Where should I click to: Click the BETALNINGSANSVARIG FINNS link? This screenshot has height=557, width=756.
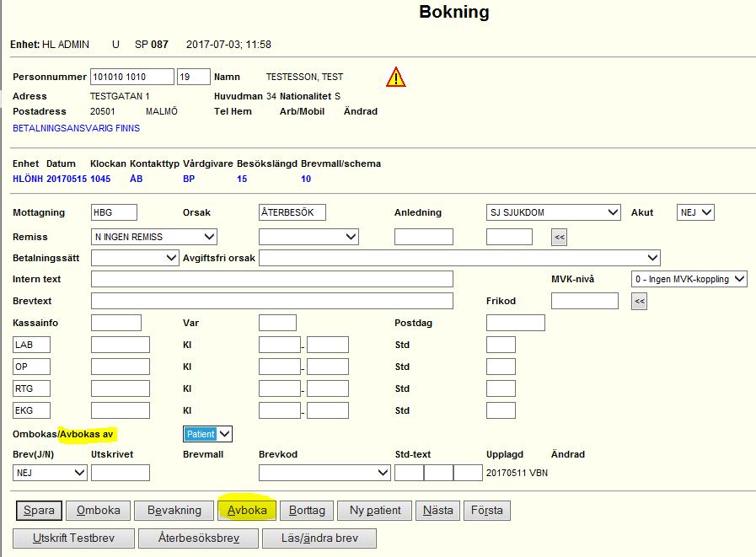(76, 128)
